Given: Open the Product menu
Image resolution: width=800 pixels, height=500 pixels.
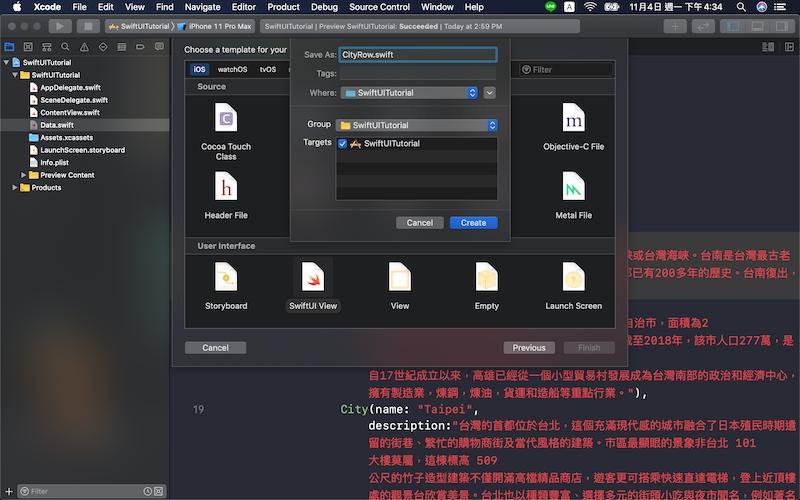Looking at the screenshot, I should [x=283, y=7].
